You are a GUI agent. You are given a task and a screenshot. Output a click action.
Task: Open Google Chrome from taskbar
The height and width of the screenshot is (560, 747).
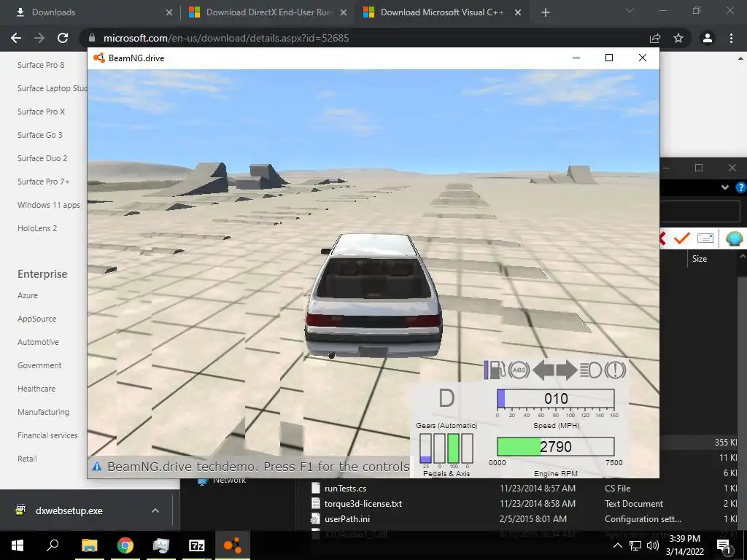point(125,545)
